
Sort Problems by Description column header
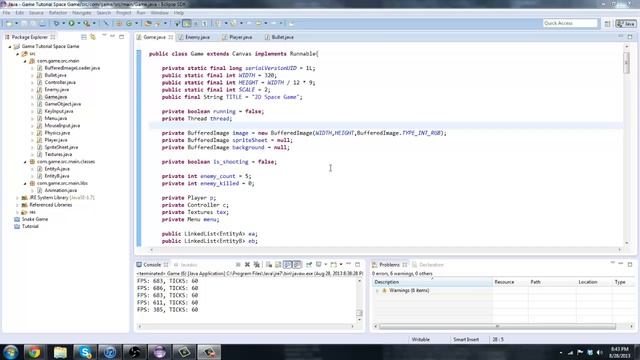pyautogui.click(x=432, y=282)
